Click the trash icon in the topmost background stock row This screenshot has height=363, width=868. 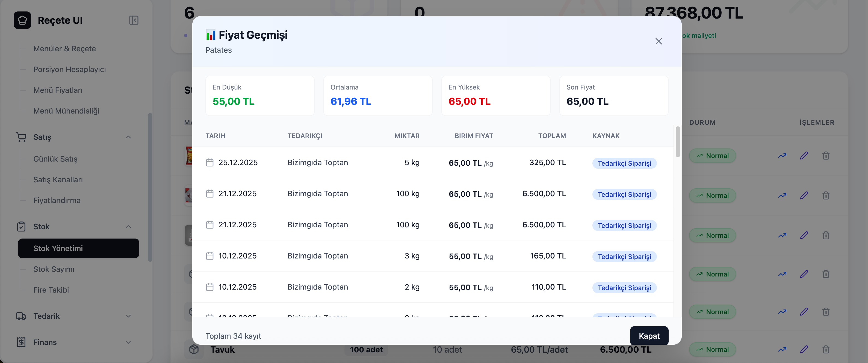826,156
